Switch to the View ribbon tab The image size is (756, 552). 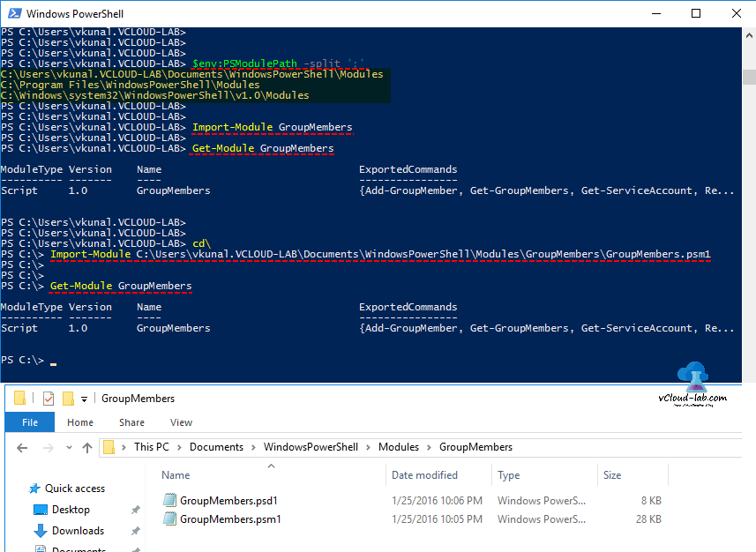(x=181, y=422)
